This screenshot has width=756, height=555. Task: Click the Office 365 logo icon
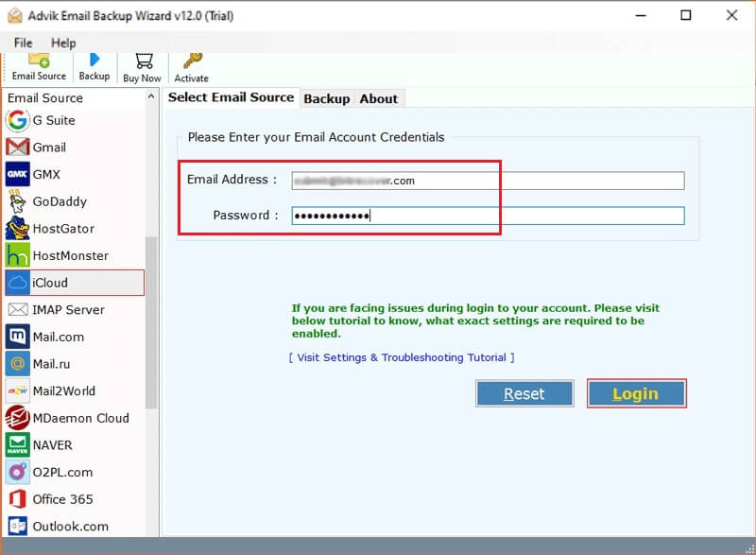(17, 499)
